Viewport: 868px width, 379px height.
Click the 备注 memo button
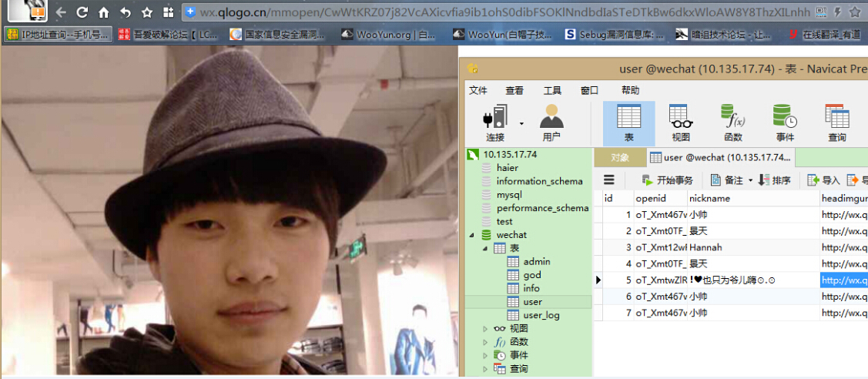(x=727, y=179)
